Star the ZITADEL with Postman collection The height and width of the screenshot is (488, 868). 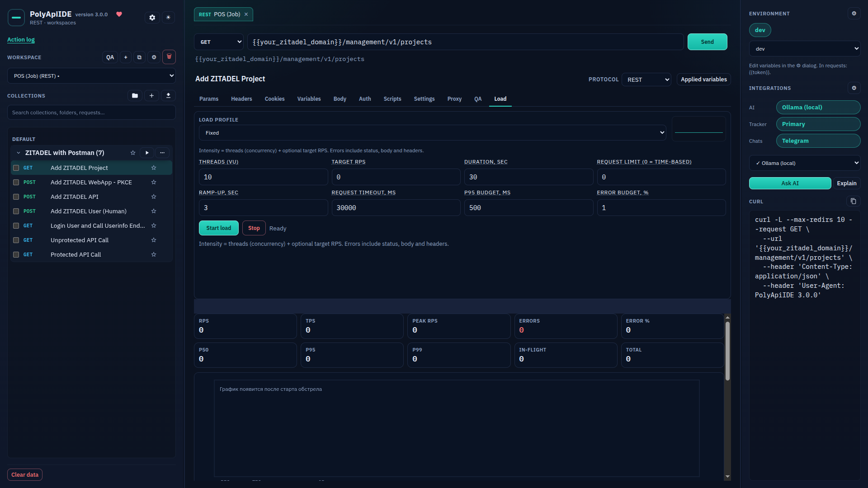point(133,153)
